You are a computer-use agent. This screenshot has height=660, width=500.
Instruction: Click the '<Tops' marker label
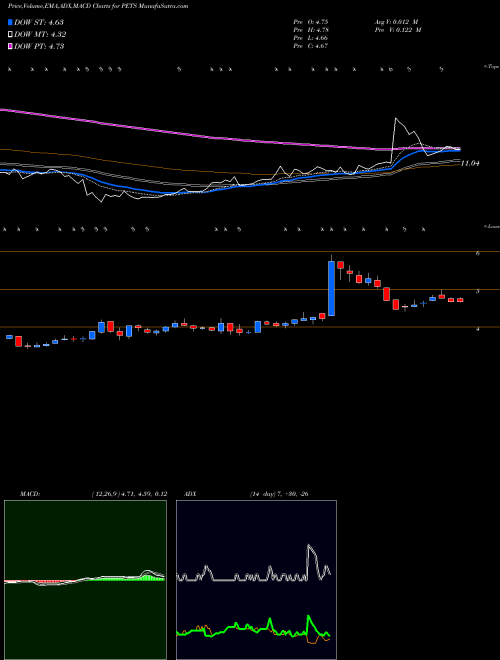492,67
